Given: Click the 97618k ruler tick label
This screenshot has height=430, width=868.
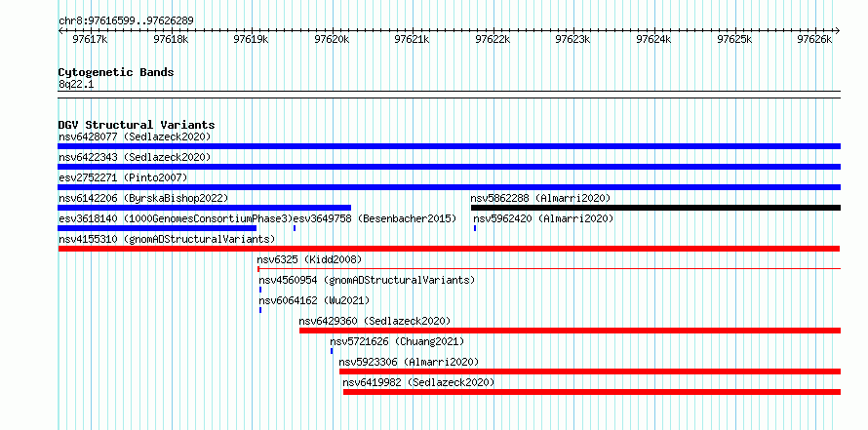Looking at the screenshot, I should tap(171, 39).
